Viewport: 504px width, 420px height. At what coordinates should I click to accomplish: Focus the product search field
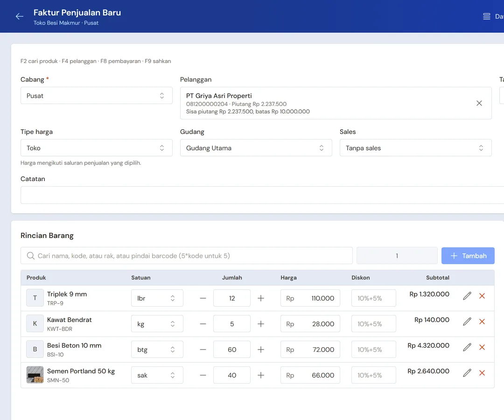186,256
